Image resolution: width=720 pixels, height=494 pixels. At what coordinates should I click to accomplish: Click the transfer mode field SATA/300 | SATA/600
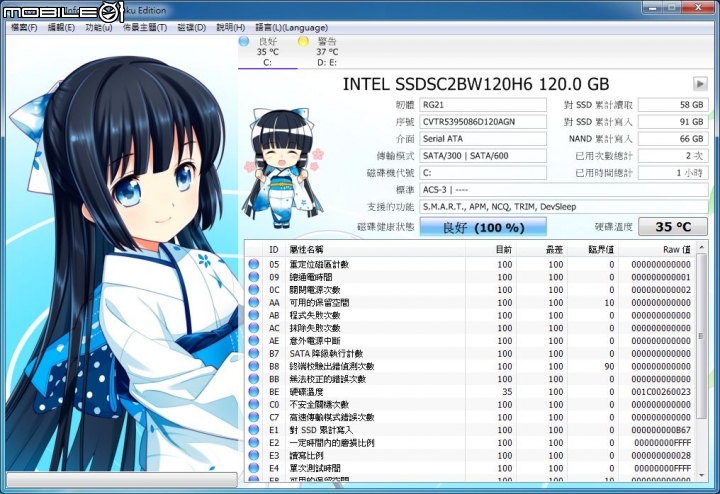[x=483, y=156]
